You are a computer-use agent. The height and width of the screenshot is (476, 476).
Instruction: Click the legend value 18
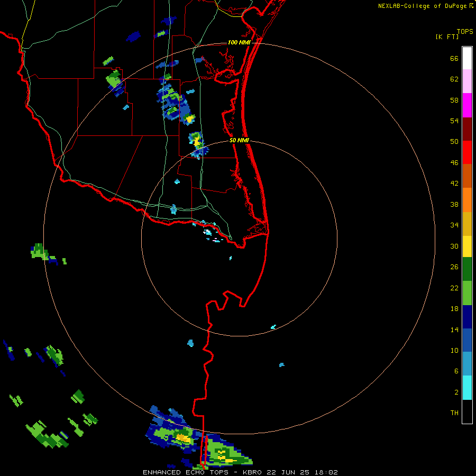(454, 309)
